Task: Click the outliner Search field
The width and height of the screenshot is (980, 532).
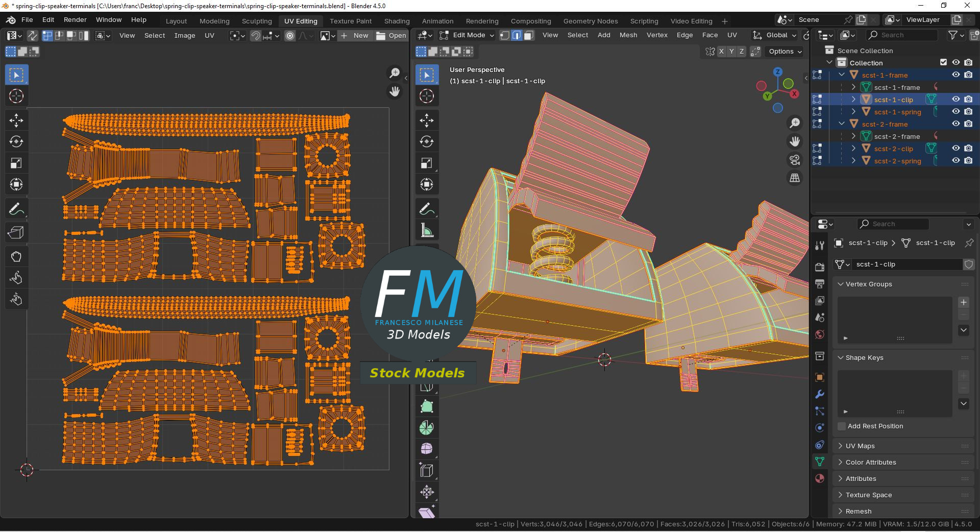Action: (x=901, y=35)
